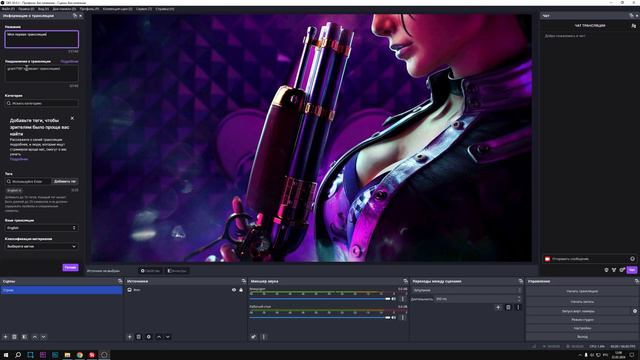Open chat users list icon
Image resolution: width=640 pixels, height=360 pixels.
(x=633, y=26)
